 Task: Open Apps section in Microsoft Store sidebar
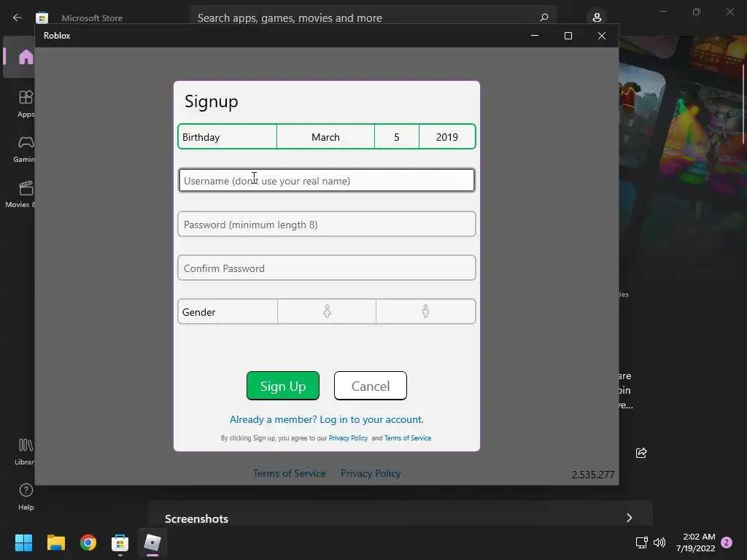pyautogui.click(x=26, y=104)
